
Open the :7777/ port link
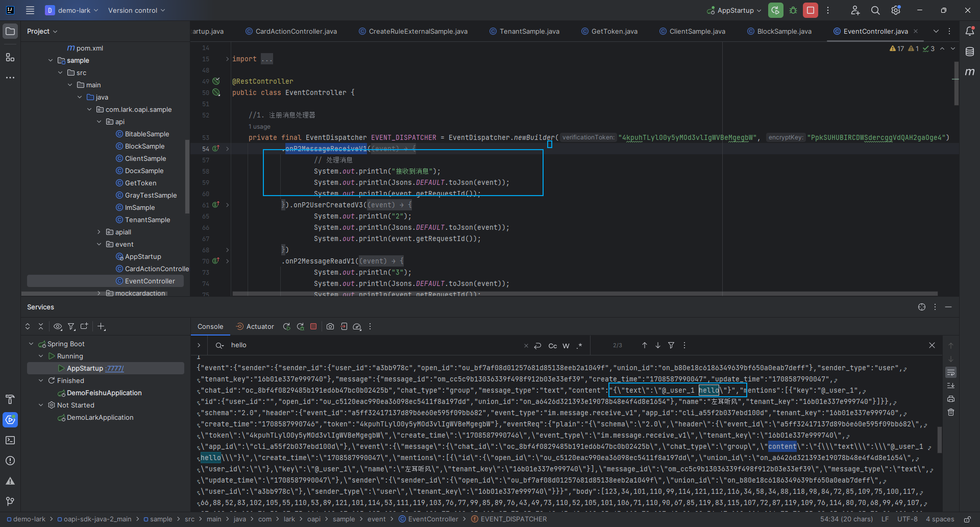click(115, 368)
